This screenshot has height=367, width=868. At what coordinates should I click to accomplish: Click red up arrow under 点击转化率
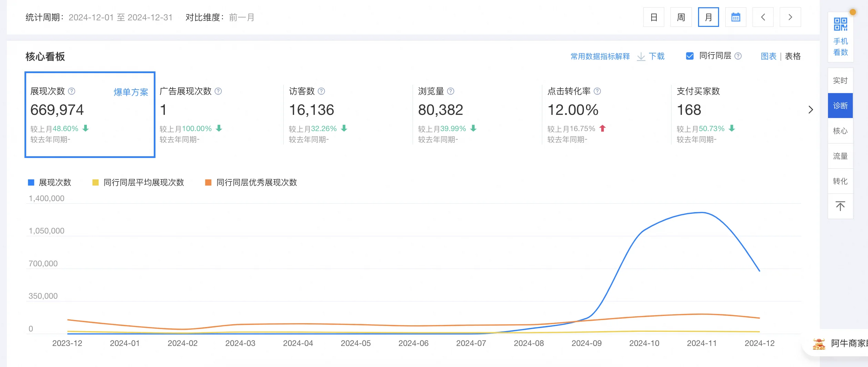[603, 129]
